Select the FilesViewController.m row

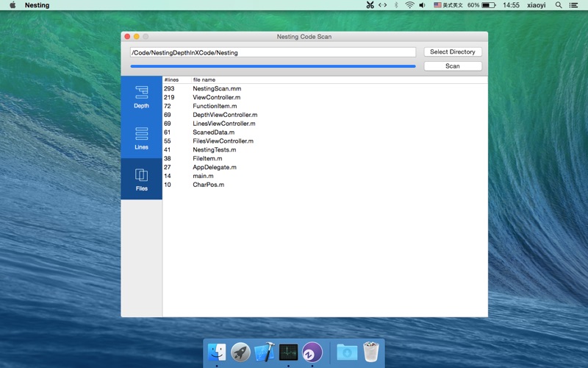[x=325, y=141]
